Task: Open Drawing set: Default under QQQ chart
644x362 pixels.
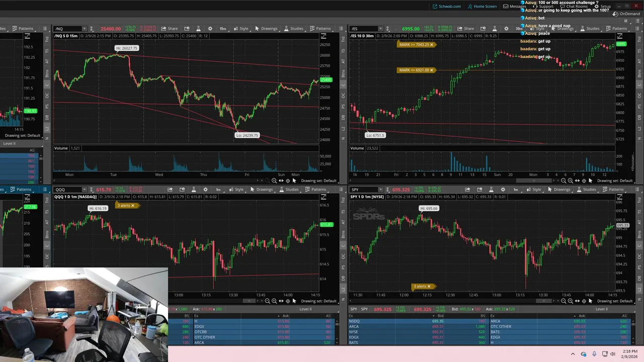Action: (x=318, y=301)
